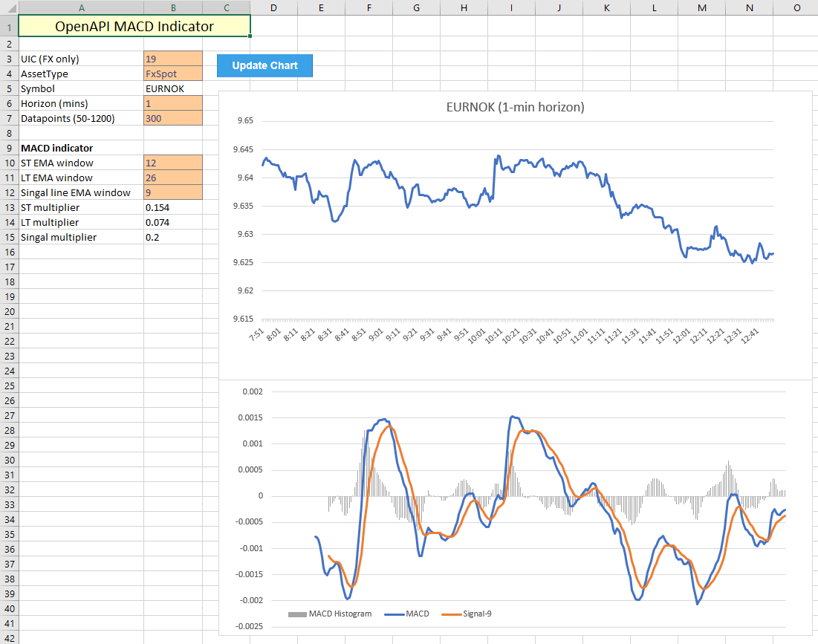Select the AssetType cell showing FxSpot

click(x=172, y=74)
